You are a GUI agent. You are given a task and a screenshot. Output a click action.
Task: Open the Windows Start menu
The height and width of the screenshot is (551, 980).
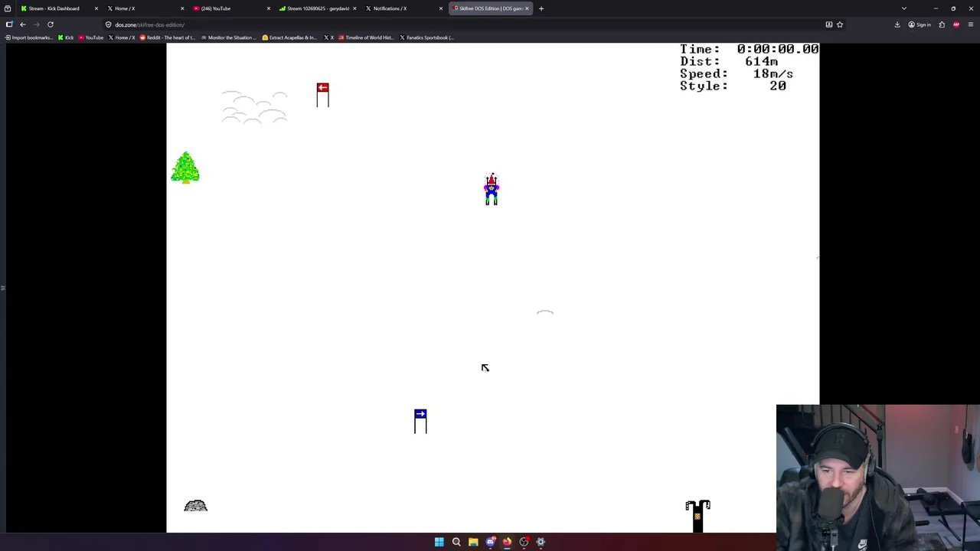point(439,542)
